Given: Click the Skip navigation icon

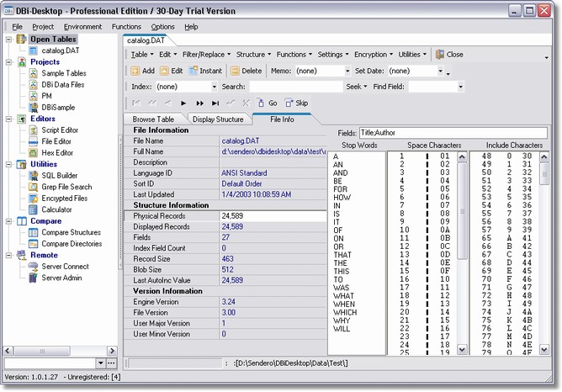Looking at the screenshot, I should pos(289,103).
